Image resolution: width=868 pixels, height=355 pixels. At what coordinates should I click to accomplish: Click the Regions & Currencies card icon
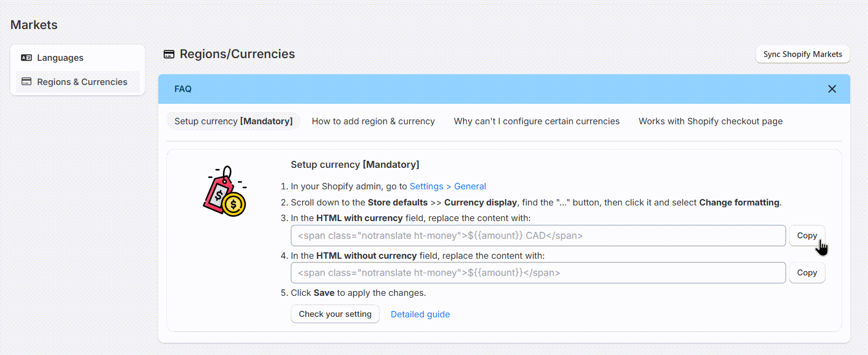(x=26, y=82)
